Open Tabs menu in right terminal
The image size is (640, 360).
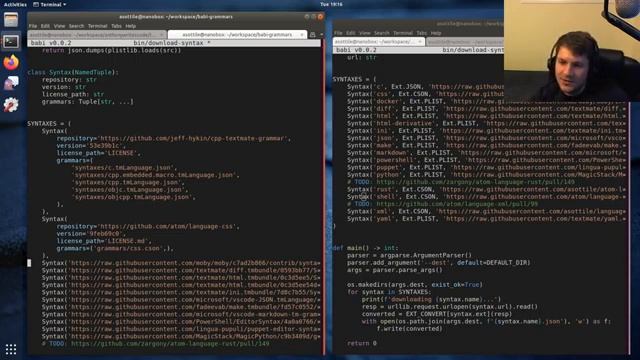(422, 33)
